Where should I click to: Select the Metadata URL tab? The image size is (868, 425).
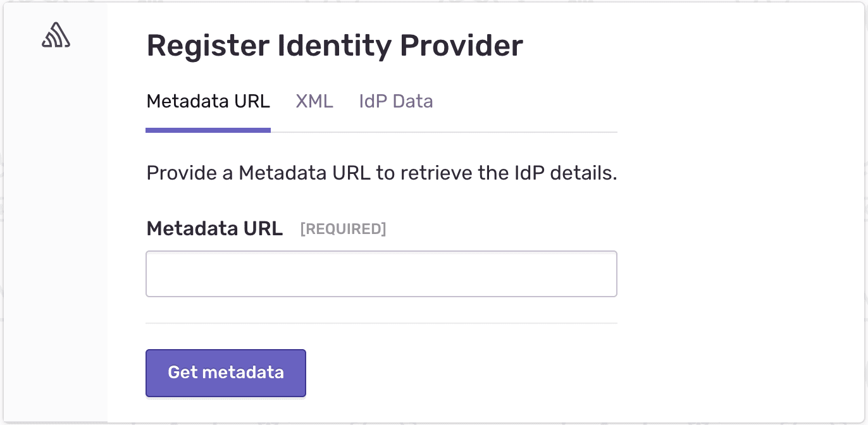point(208,101)
